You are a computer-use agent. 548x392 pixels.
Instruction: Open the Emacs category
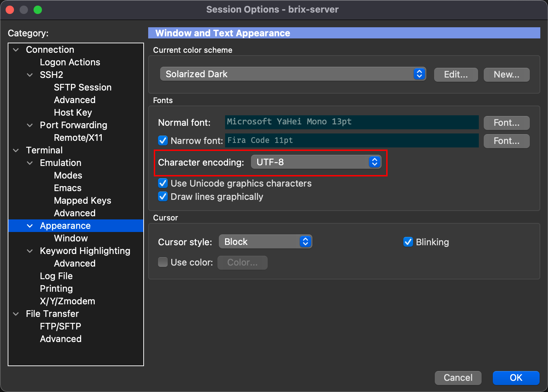tap(67, 188)
